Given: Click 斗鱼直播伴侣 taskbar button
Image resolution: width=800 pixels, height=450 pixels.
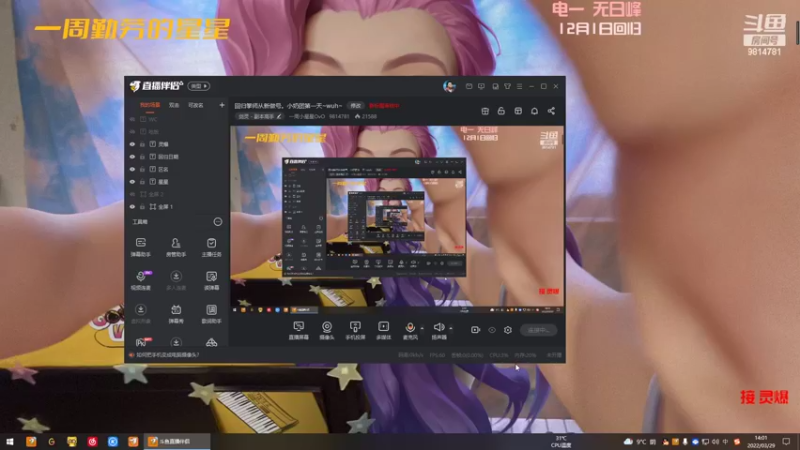Looking at the screenshot, I should (x=179, y=442).
